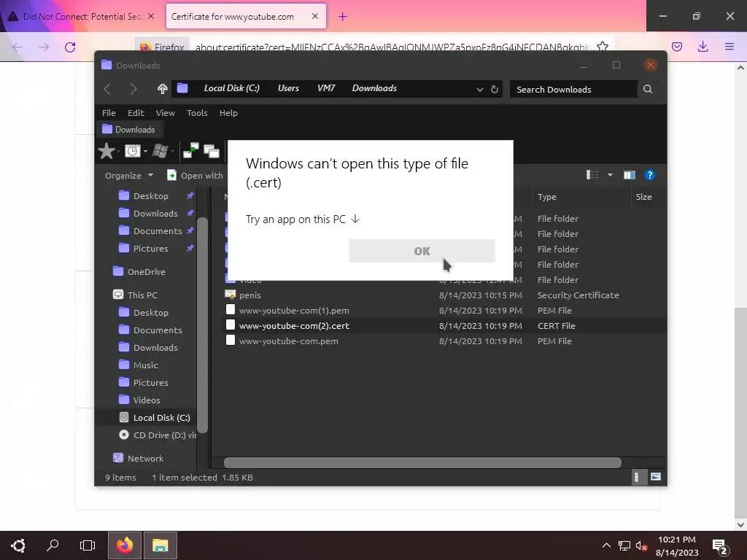Click the change view layout icon
Viewport: 747px width, 560px height.
coord(592,175)
